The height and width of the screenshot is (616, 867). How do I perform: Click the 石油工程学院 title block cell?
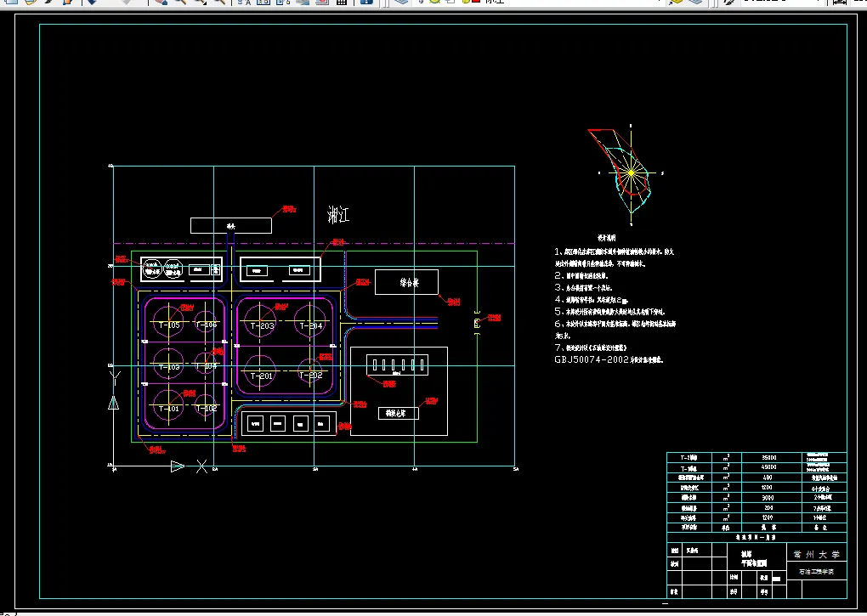tap(817, 572)
